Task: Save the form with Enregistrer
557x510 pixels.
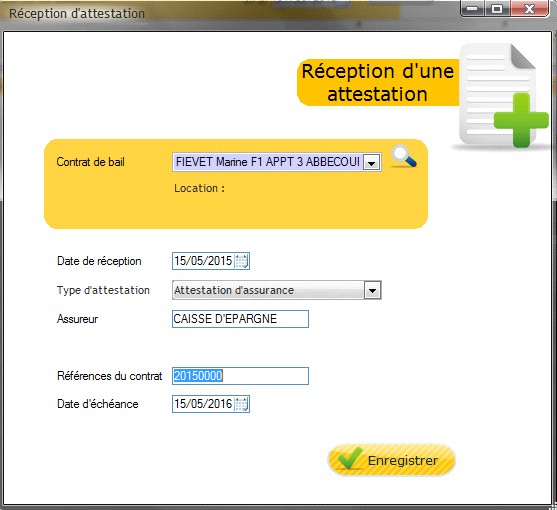Action: tap(391, 460)
